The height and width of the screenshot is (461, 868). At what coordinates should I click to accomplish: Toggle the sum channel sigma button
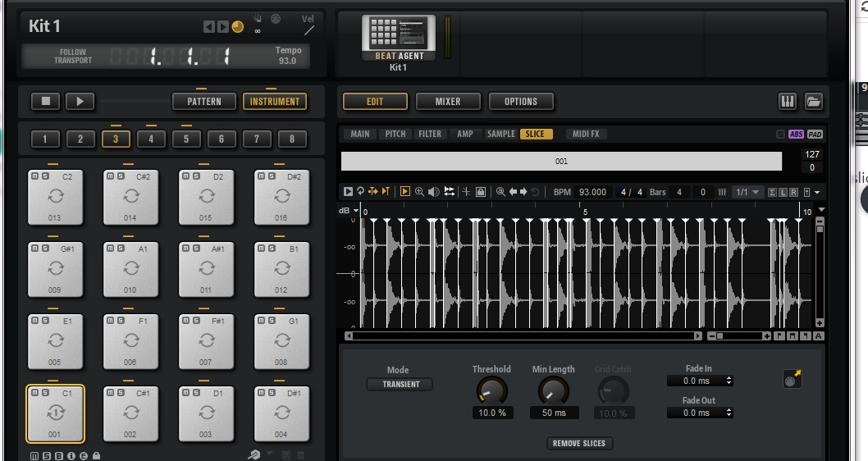(772, 192)
